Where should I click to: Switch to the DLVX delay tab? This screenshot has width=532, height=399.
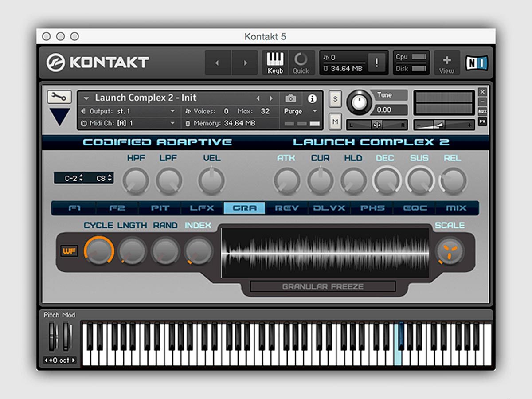329,208
